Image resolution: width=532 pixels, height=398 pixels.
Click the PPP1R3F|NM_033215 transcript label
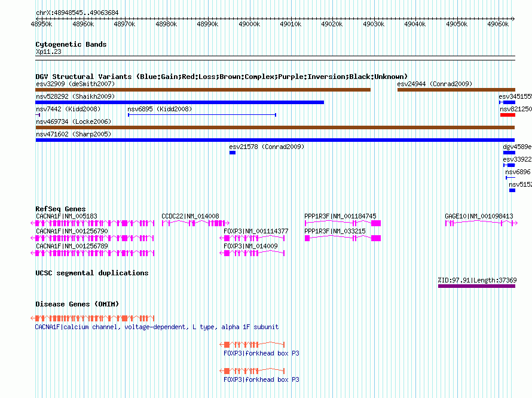pyautogui.click(x=335, y=231)
